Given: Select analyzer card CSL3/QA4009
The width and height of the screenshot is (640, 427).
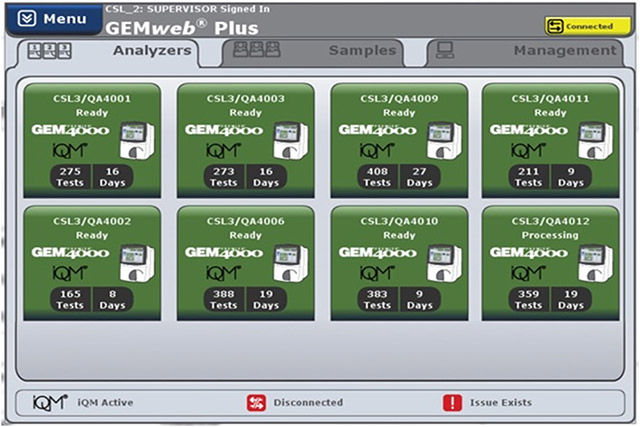Looking at the screenshot, I should [399, 141].
